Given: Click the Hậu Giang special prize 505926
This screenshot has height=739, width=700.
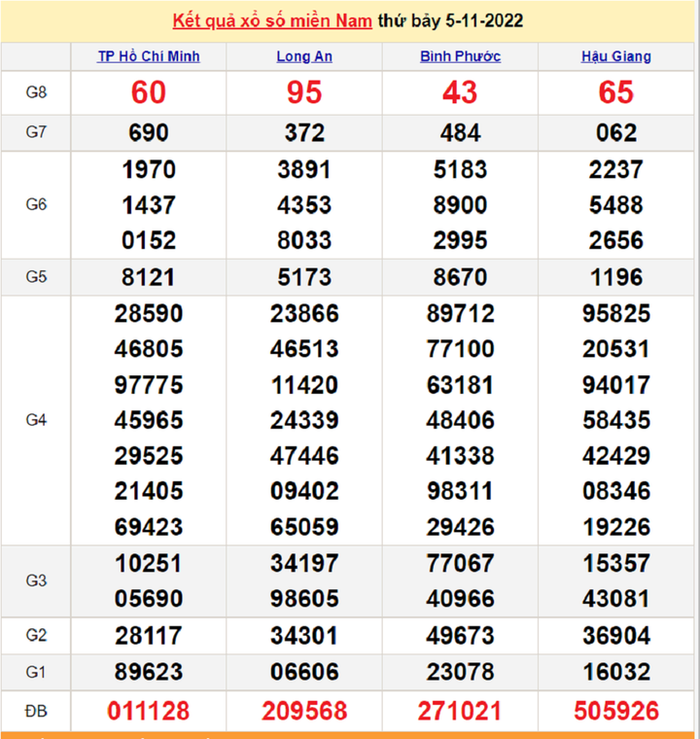Looking at the screenshot, I should (x=616, y=711).
